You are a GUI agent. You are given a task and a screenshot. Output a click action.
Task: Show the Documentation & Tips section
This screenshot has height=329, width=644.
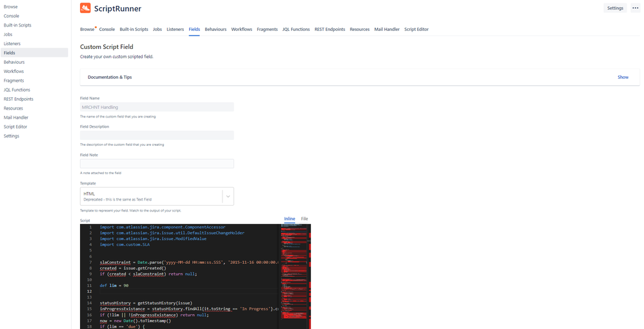tap(623, 77)
